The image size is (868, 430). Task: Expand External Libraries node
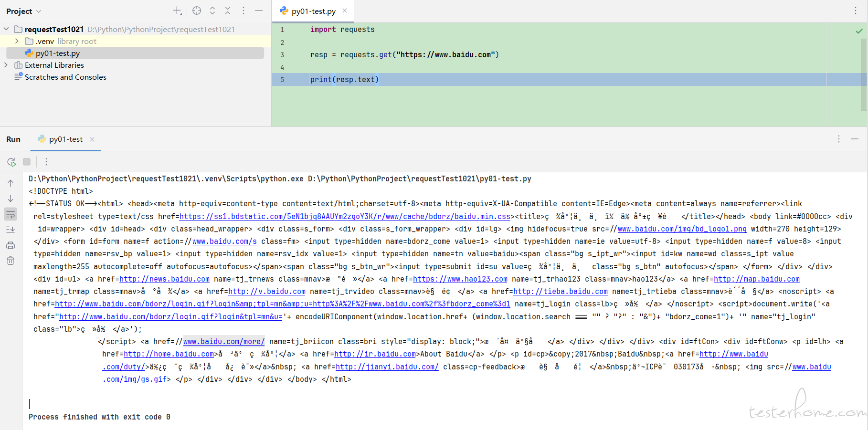click(x=6, y=65)
